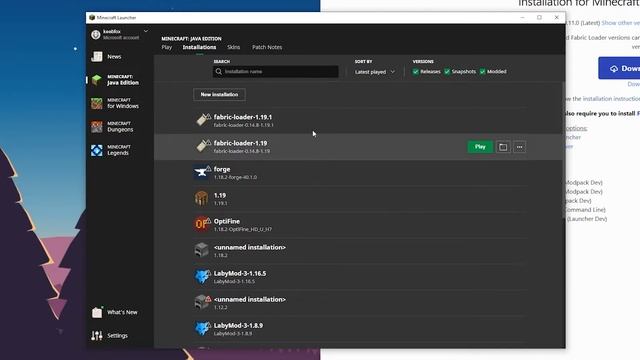Select the 1.19 installation name
640x360 pixels.
click(220, 195)
